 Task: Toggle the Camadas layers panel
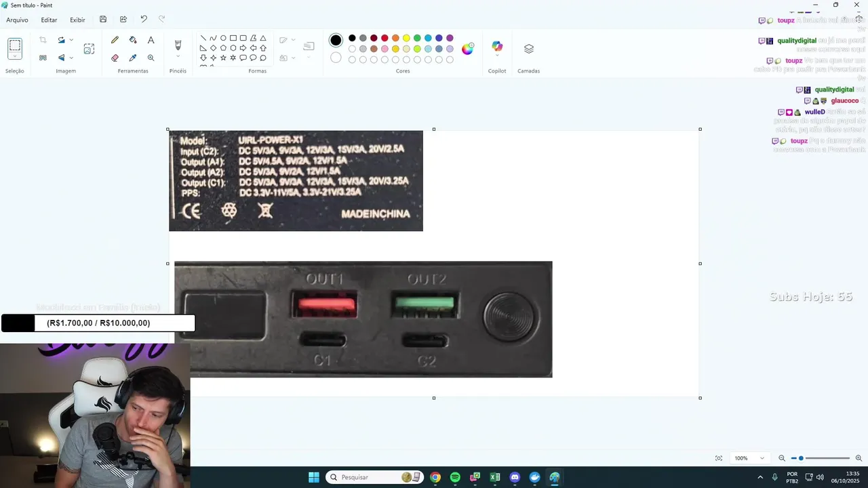point(529,49)
